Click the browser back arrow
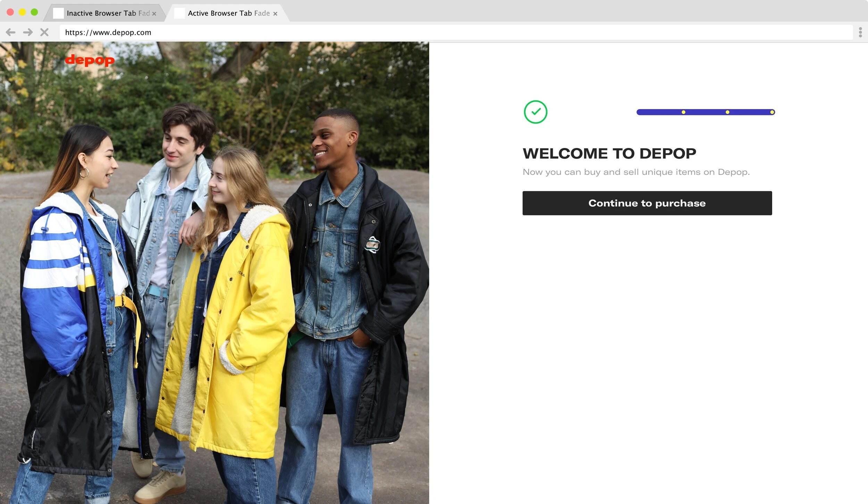The image size is (868, 504). click(11, 32)
